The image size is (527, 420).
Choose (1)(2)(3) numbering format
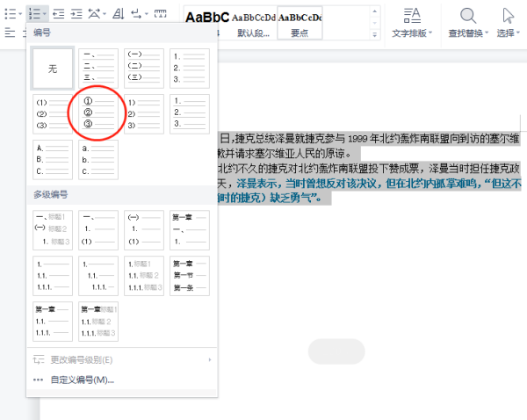tap(53, 114)
